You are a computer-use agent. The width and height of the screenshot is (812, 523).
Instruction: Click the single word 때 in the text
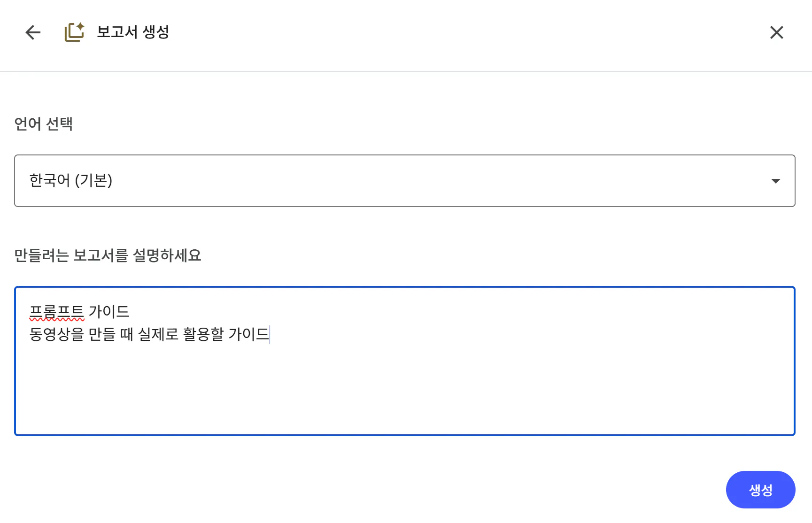pyautogui.click(x=127, y=334)
